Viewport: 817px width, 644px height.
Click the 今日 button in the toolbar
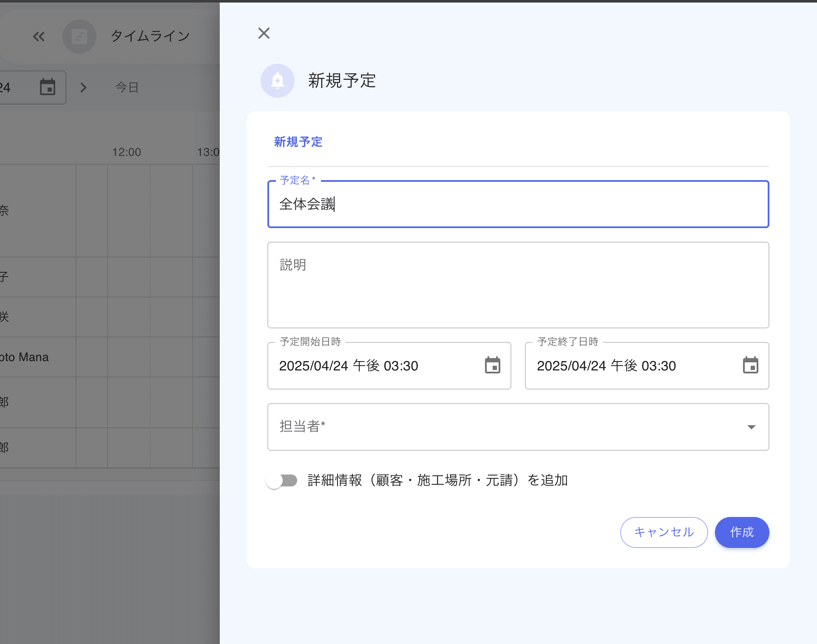tap(125, 88)
